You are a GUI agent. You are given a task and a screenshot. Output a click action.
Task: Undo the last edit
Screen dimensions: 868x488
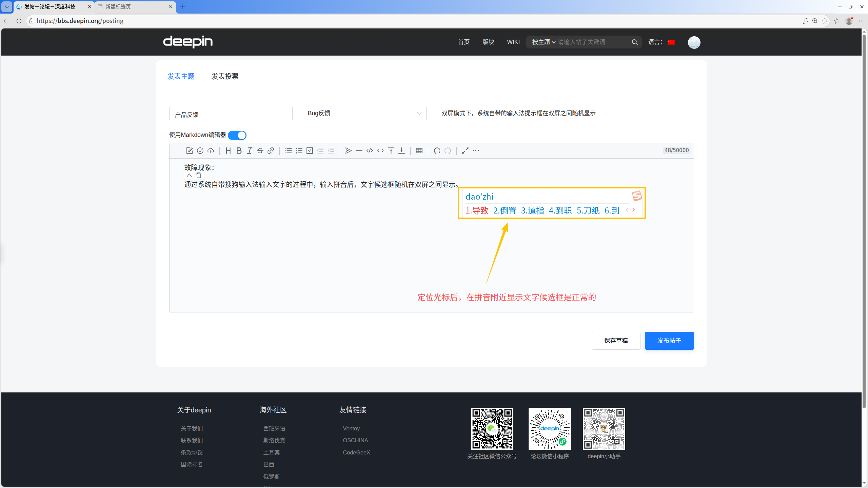pyautogui.click(x=437, y=150)
